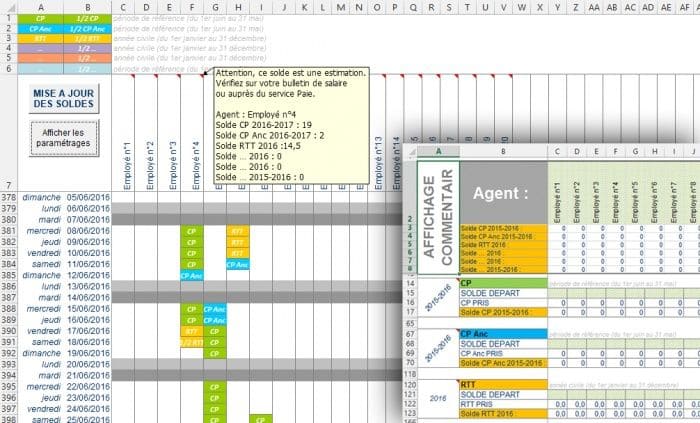Select the CP cell in row 396 column G
The width and height of the screenshot is (700, 423).
tap(215, 398)
